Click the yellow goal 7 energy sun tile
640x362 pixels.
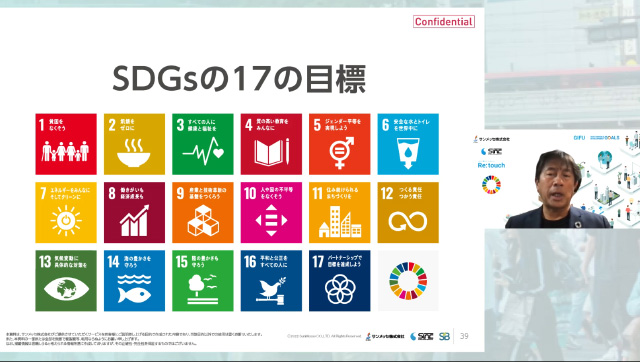tap(66, 213)
